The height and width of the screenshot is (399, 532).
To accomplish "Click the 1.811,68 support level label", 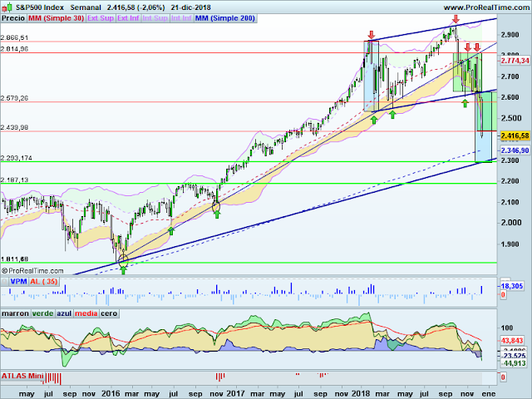I will (x=14, y=259).
